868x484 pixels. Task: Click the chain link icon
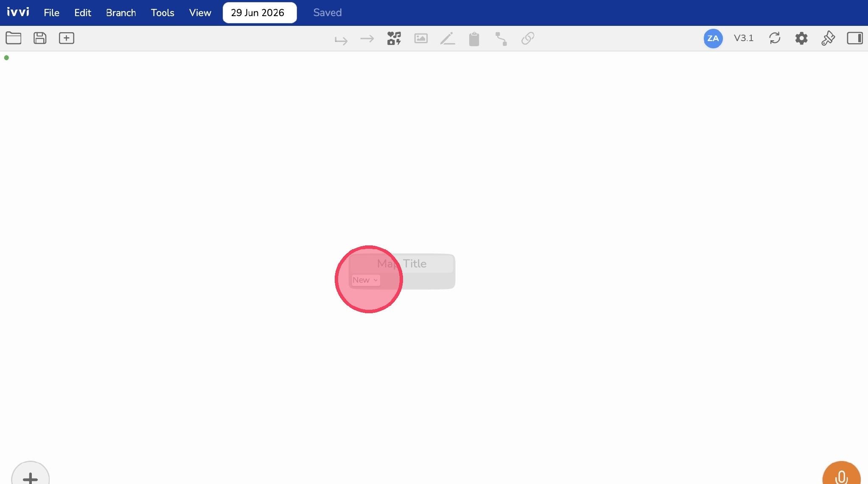(x=528, y=39)
